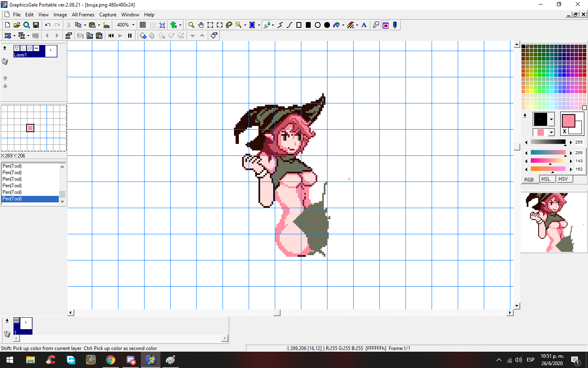This screenshot has width=588, height=368.
Task: Select the Rectangle selection tool
Action: pos(210,25)
